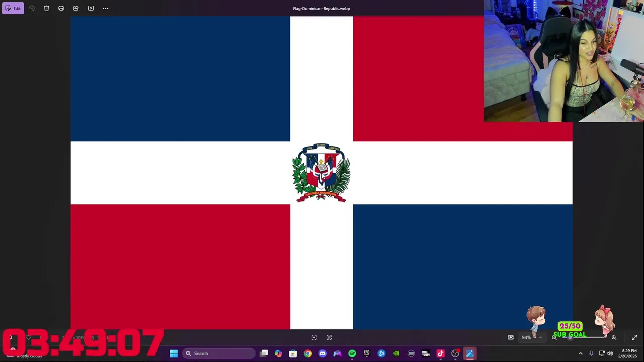The image size is (644, 362).
Task: Open TikTok app from the taskbar
Action: [440, 353]
